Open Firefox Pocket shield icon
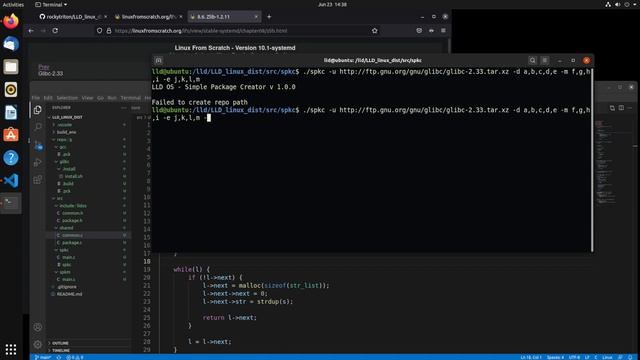The width and height of the screenshot is (640, 360). click(419, 31)
